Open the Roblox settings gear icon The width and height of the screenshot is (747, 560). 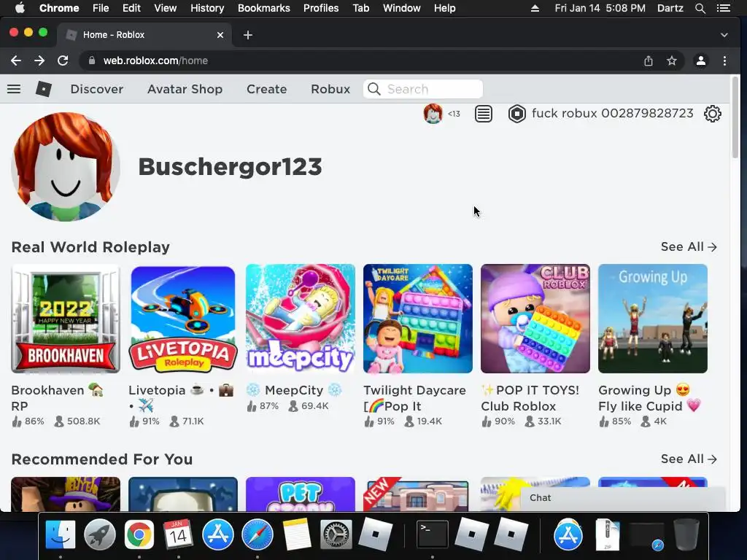[x=712, y=114]
